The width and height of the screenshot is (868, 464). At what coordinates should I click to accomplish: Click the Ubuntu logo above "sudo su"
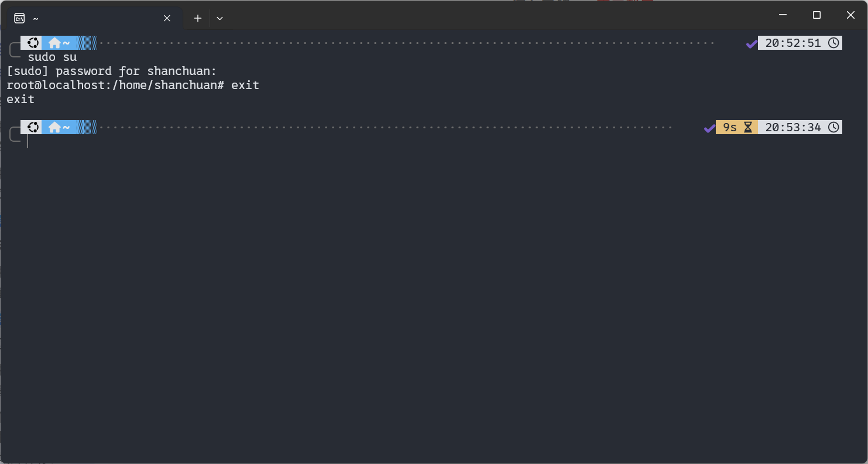pos(33,43)
